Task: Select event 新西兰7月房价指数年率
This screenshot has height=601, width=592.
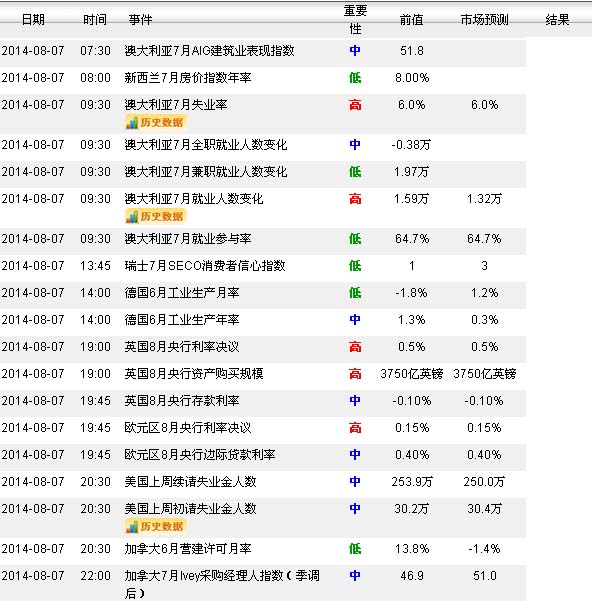Action: tap(188, 78)
